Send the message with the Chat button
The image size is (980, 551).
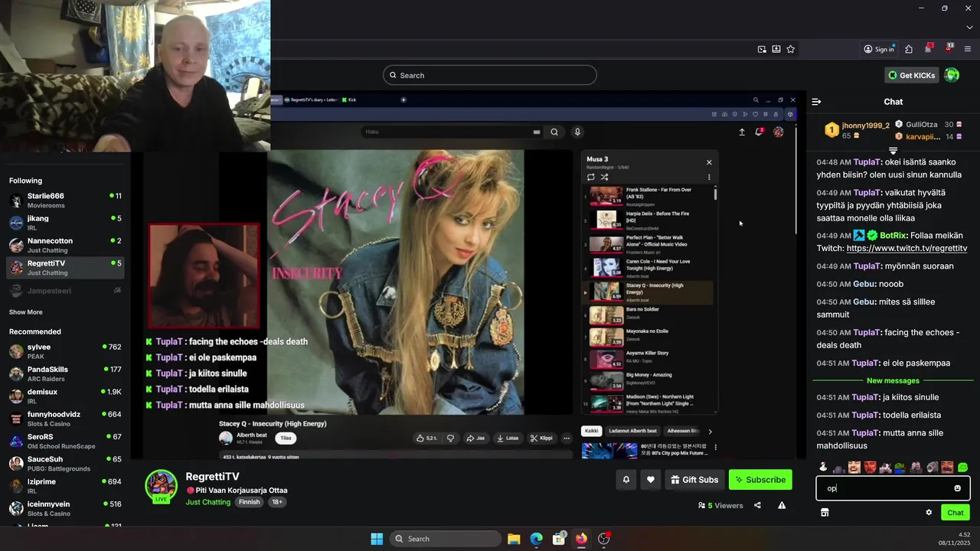pos(955,513)
